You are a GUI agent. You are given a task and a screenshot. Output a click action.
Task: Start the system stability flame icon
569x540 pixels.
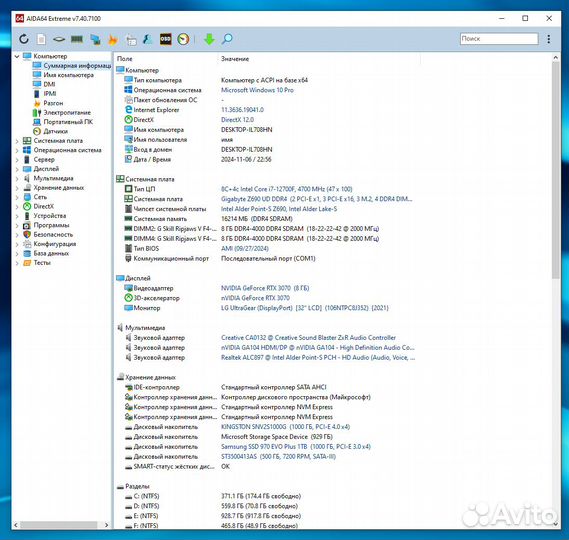(113, 39)
